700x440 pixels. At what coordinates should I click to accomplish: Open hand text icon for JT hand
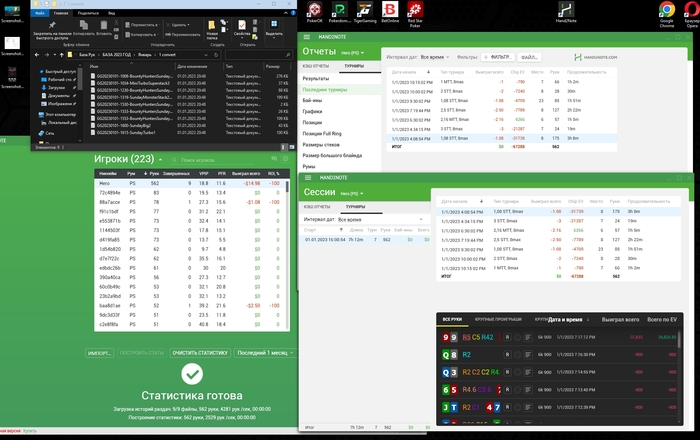point(528,407)
